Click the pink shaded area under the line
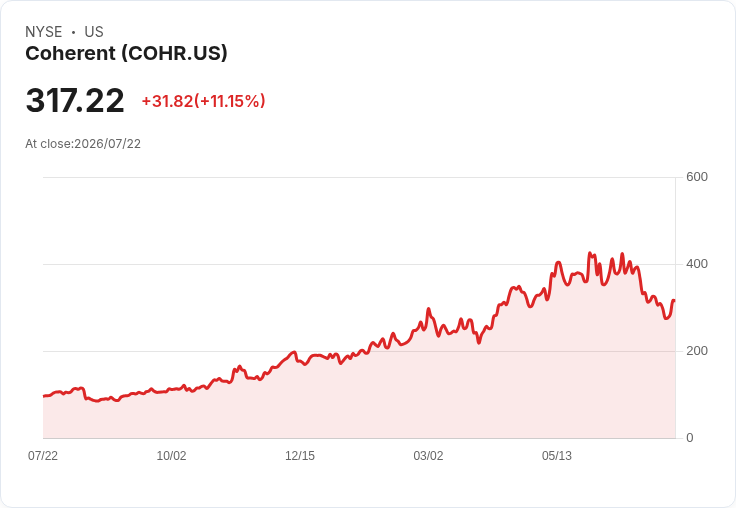 click(359, 404)
